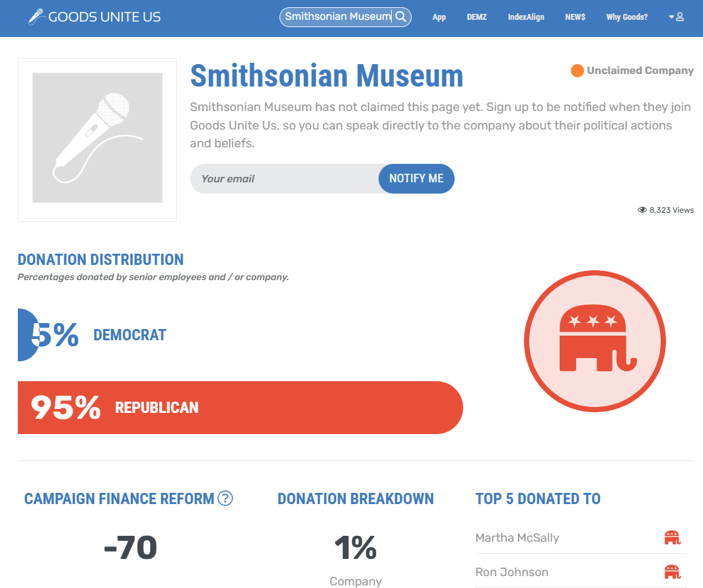Click Republican icon beside Ron Johnson

coord(672,572)
